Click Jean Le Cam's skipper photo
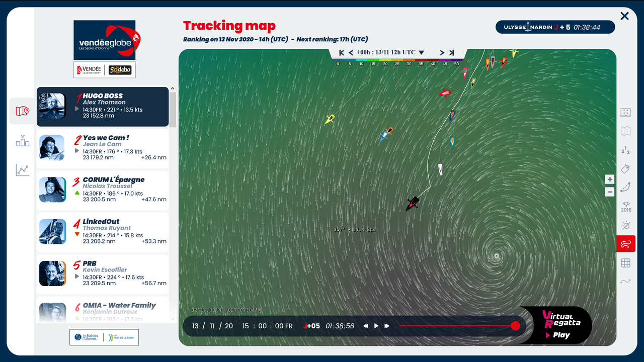Screen dimensions: 644x362 [x=53, y=148]
